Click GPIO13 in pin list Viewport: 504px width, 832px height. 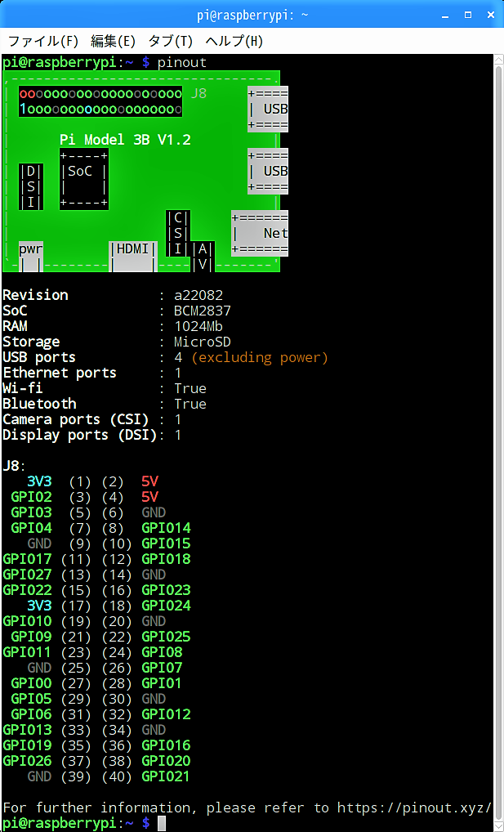[27, 730]
